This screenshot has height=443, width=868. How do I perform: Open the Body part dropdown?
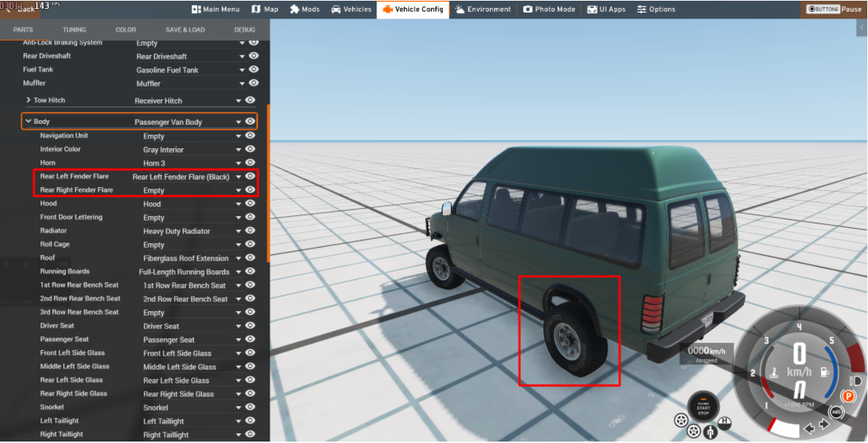[188, 122]
